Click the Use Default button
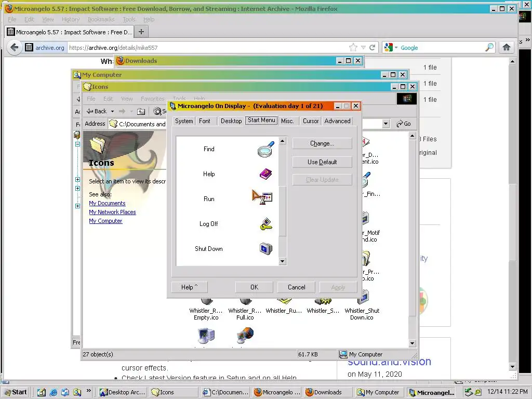532x399 pixels. [x=322, y=162]
